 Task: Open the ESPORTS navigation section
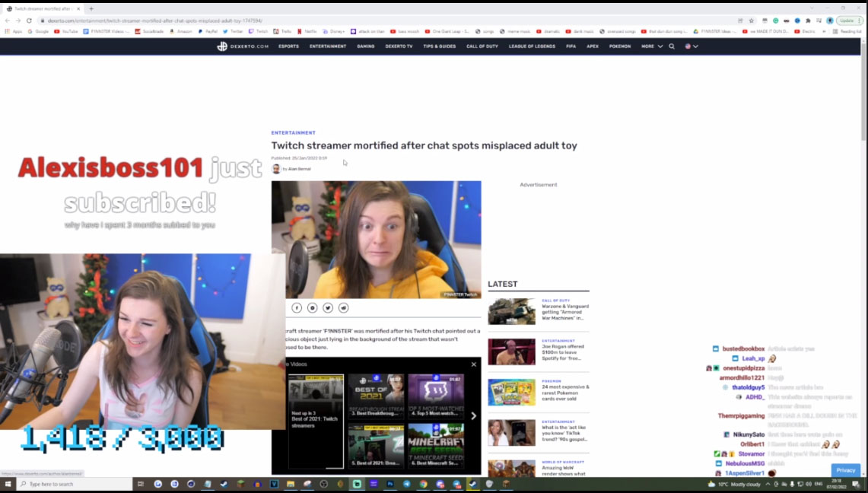point(288,46)
